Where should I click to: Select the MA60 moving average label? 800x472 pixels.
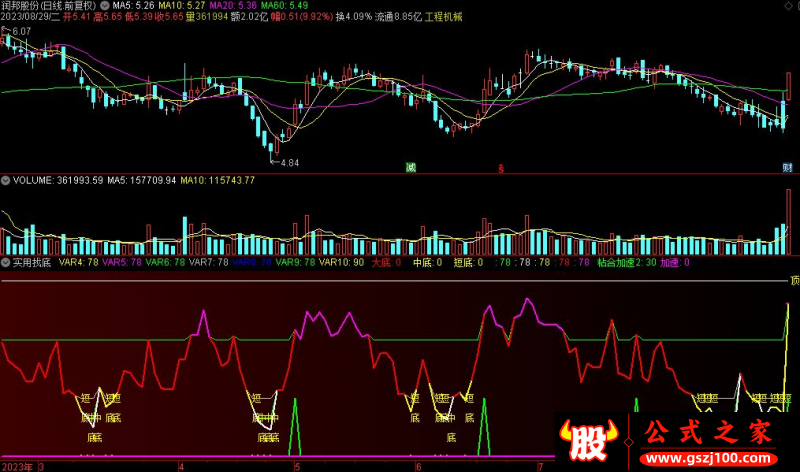click(284, 6)
